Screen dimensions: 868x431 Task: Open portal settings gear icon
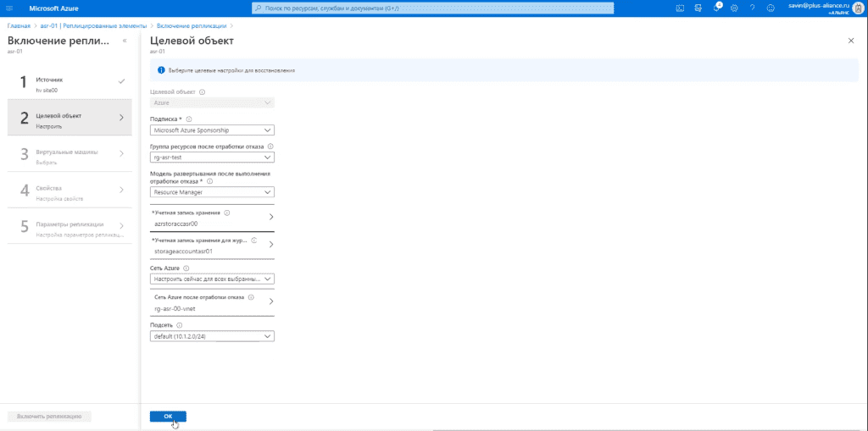(x=734, y=8)
